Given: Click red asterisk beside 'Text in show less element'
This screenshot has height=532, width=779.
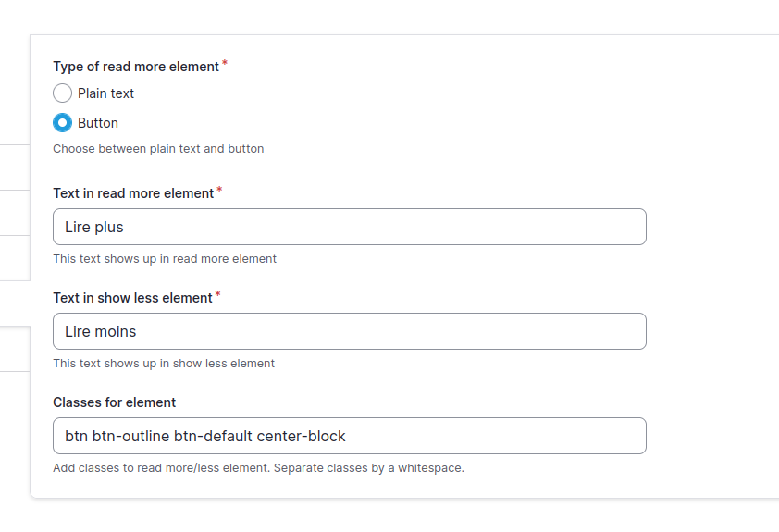Looking at the screenshot, I should 217,294.
